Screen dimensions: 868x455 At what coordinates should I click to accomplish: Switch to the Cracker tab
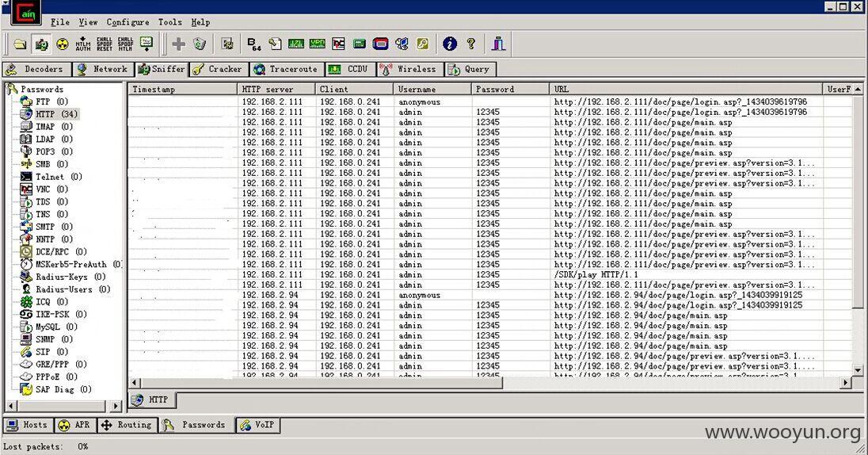[218, 69]
